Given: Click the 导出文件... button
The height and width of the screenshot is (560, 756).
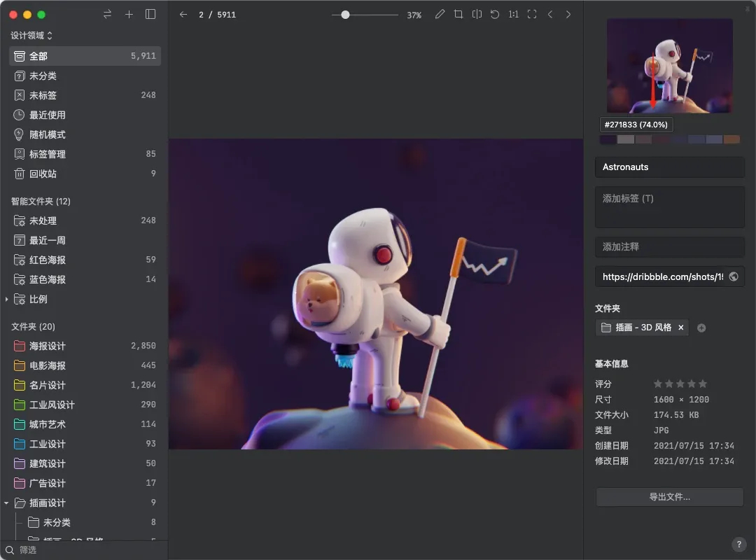Looking at the screenshot, I should pyautogui.click(x=669, y=497).
